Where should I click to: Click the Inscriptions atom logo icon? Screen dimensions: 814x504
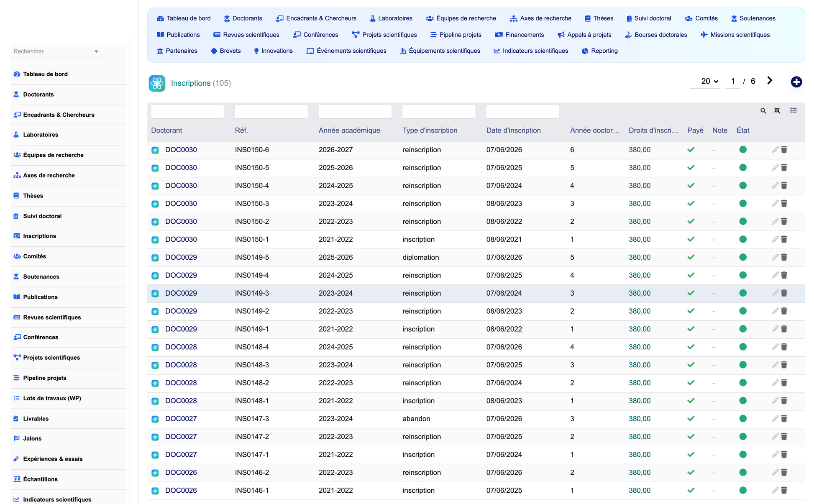[x=157, y=83]
